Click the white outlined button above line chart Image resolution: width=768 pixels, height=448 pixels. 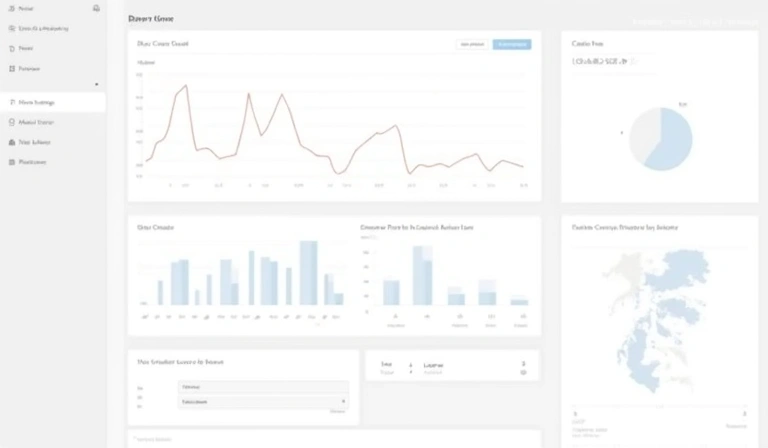[472, 44]
